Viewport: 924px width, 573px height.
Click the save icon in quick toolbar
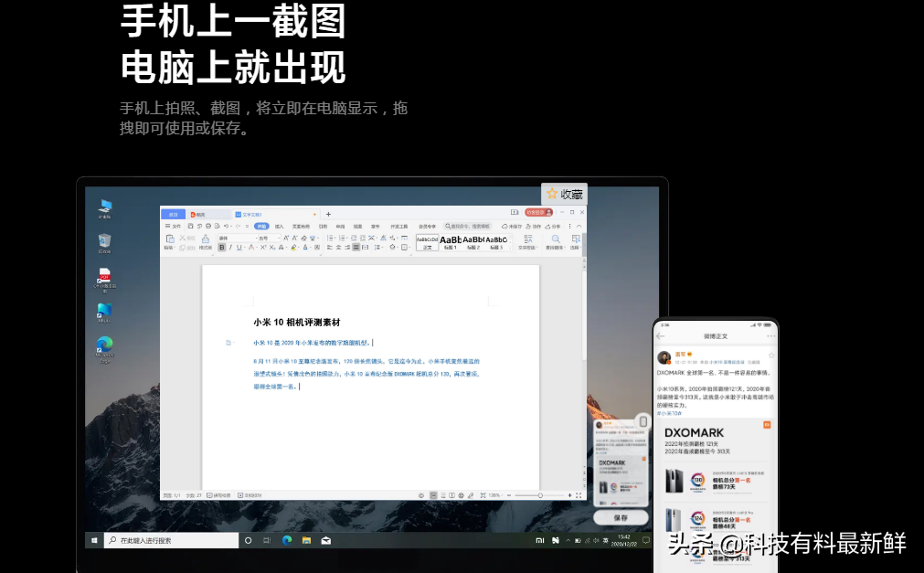click(x=190, y=227)
